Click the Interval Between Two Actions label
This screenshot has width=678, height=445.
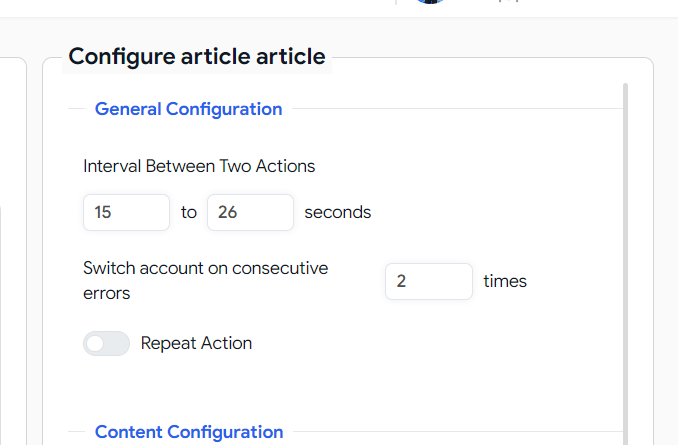pyautogui.click(x=199, y=166)
